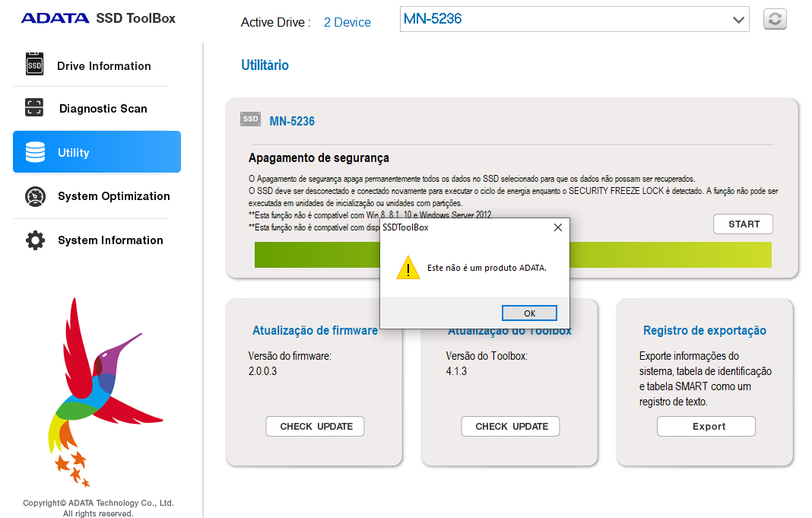812x518 pixels.
Task: Click the MN-5236 drive selection field
Action: pyautogui.click(x=574, y=19)
